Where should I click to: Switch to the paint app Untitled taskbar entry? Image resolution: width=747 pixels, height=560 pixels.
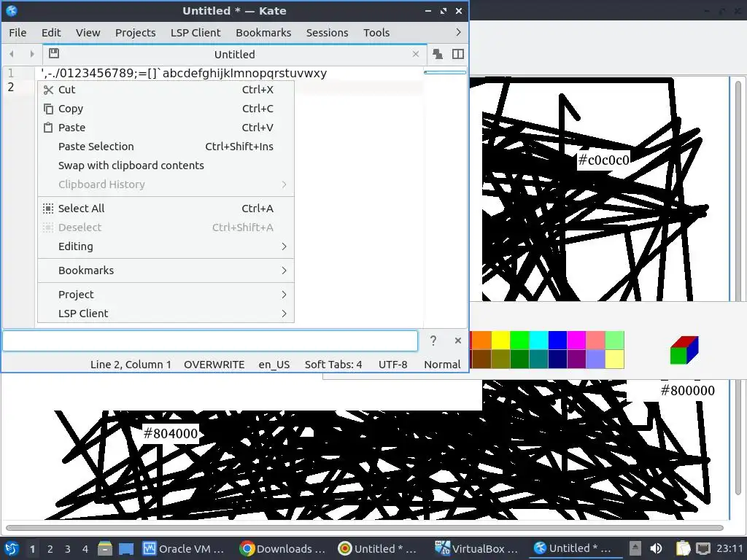pos(377,548)
